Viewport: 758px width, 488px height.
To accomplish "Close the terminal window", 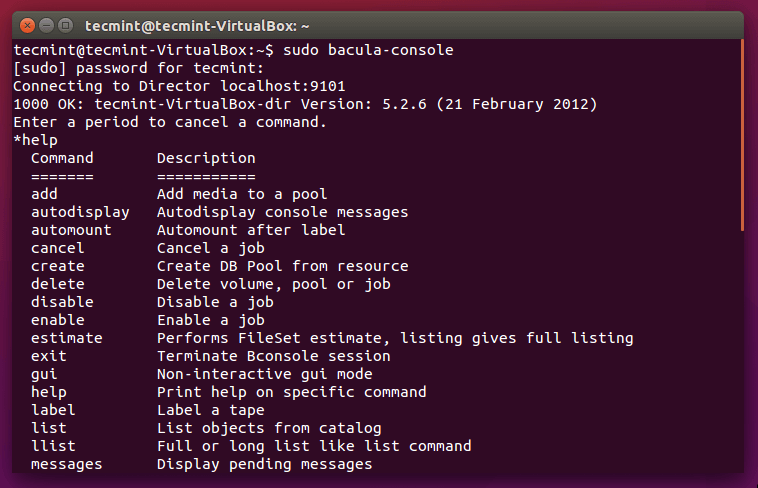I will click(x=28, y=24).
